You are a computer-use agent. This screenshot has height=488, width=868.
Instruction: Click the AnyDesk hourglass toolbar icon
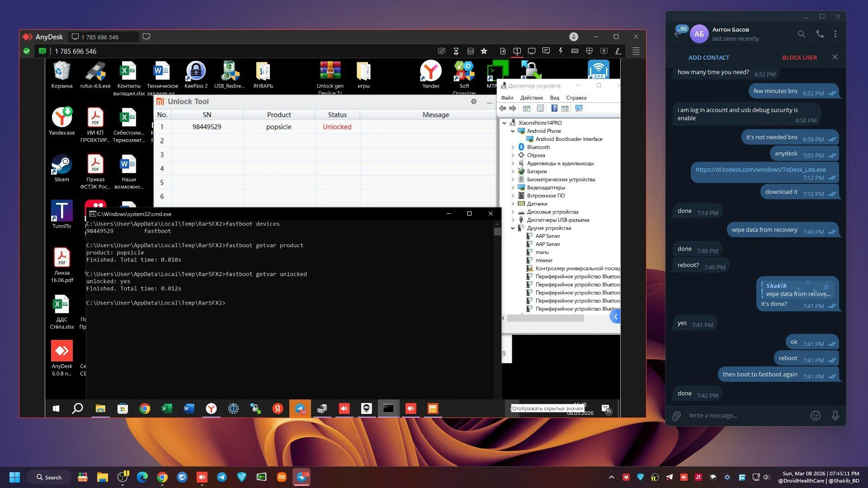pos(456,51)
